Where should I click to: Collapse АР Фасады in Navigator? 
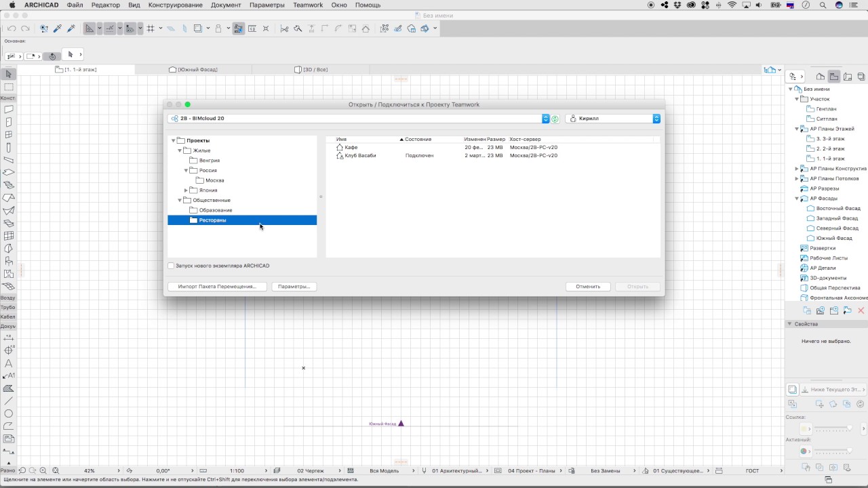click(797, 199)
